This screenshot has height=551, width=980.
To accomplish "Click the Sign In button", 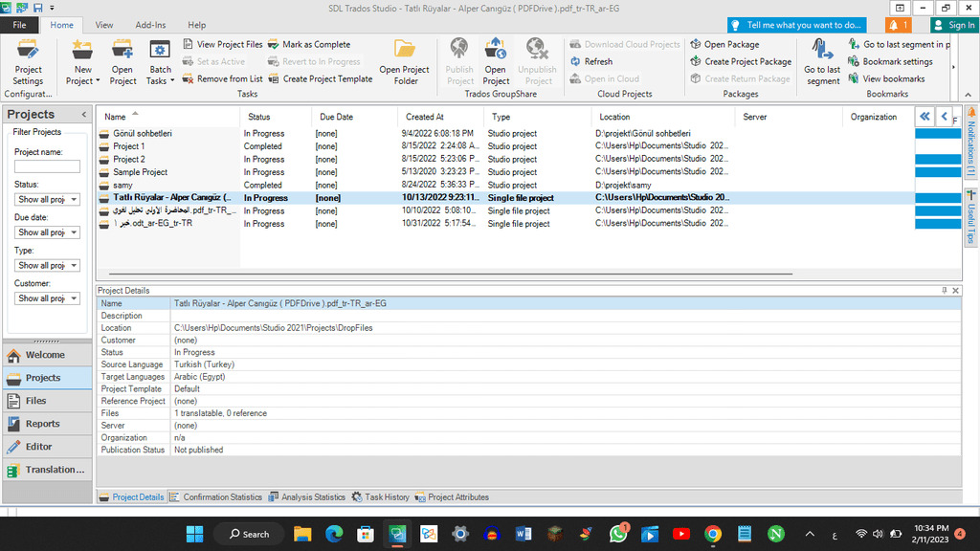I will (x=953, y=25).
